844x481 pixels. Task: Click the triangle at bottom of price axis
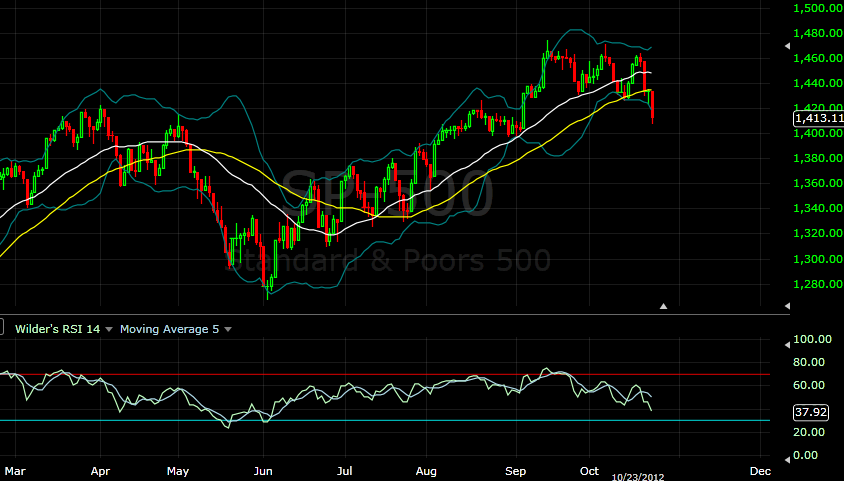[x=787, y=306]
